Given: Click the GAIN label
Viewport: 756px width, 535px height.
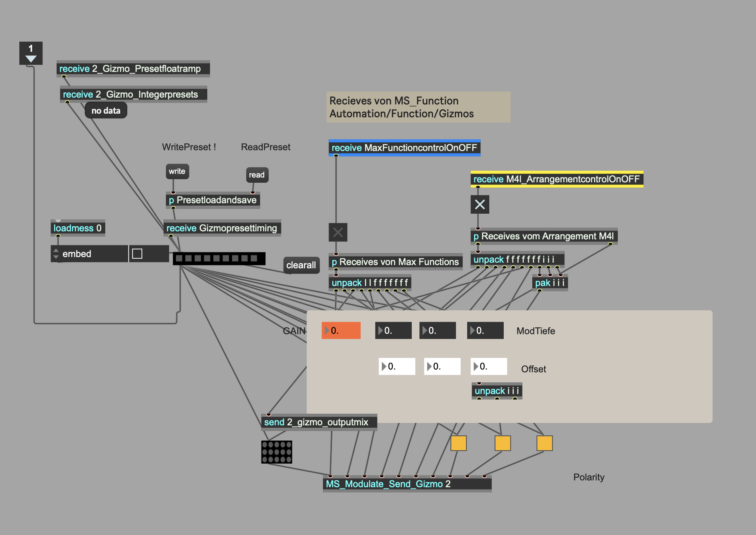Looking at the screenshot, I should click(x=294, y=331).
